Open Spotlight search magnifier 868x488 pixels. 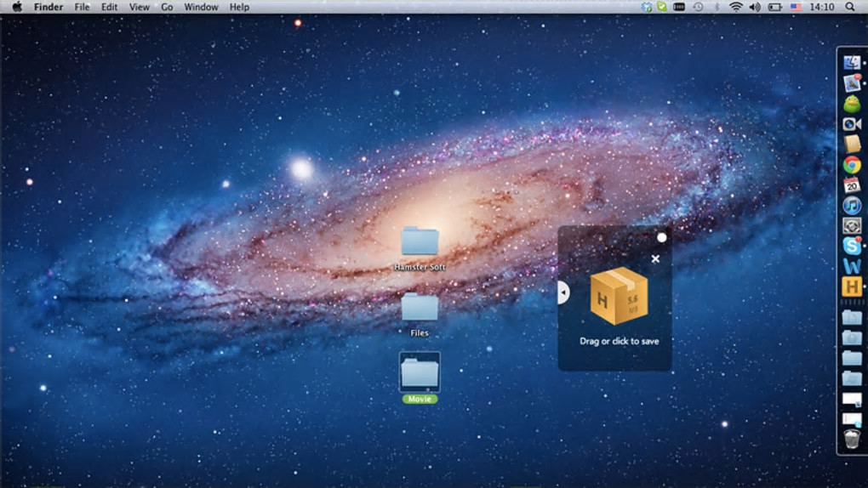click(850, 7)
